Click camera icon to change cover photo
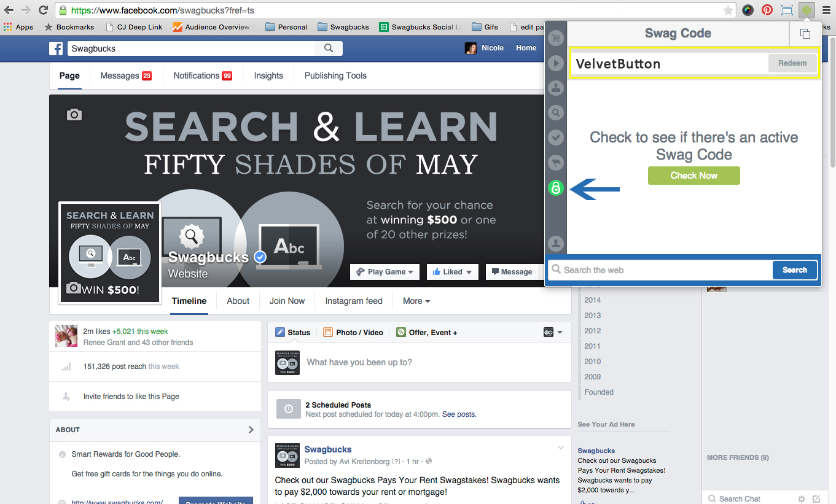 click(74, 115)
